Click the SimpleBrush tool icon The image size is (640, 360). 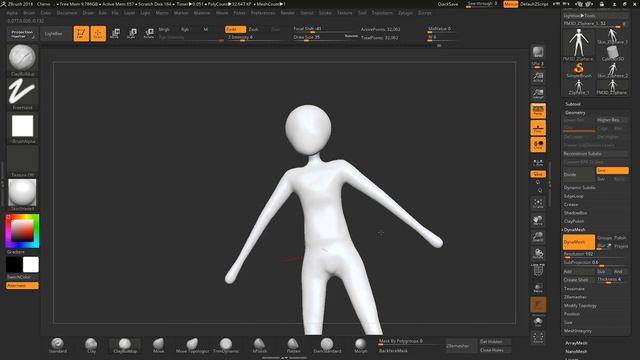click(579, 70)
